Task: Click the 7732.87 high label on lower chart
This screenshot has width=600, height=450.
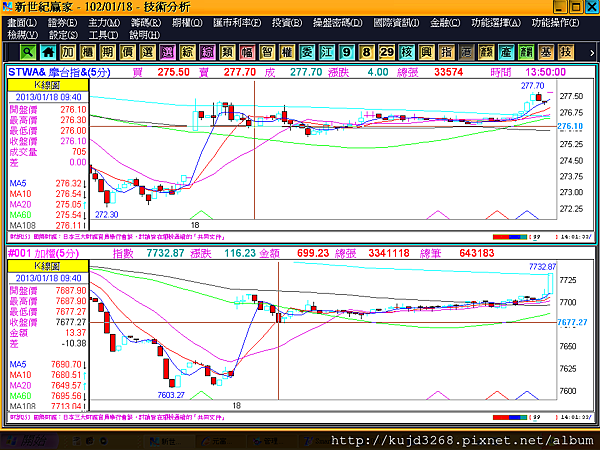Action: pyautogui.click(x=542, y=266)
